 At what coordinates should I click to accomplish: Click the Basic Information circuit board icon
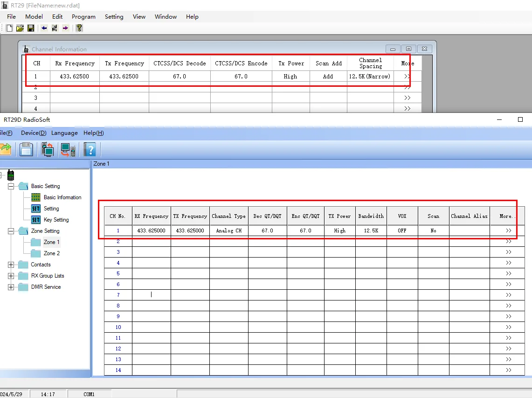pyautogui.click(x=35, y=197)
